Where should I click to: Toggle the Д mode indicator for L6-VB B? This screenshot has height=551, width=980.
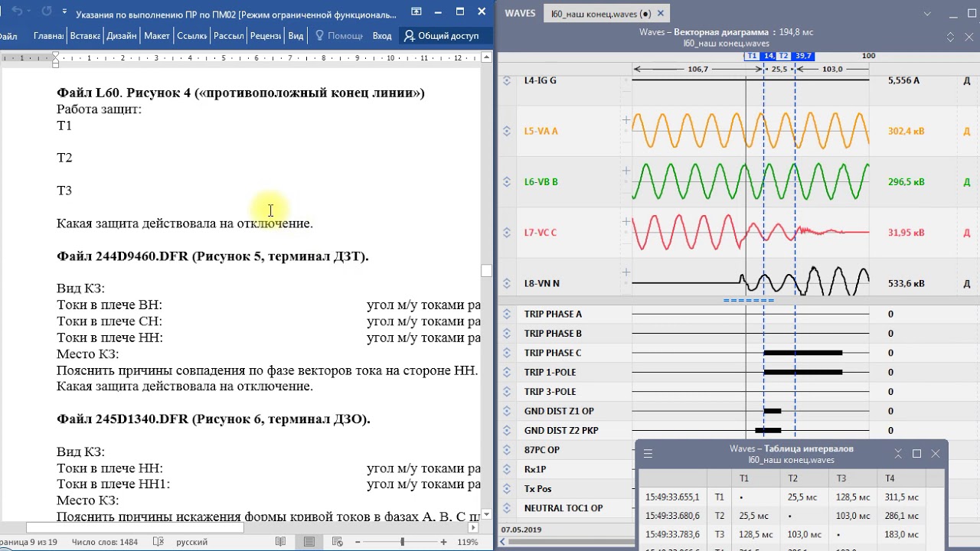[966, 182]
